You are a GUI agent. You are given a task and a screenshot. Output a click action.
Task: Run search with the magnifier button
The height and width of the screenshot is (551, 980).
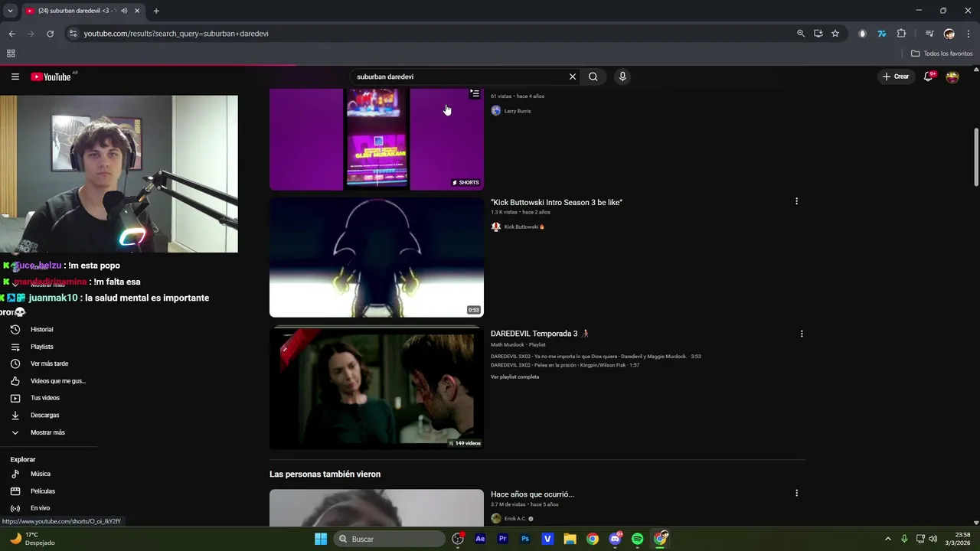(x=593, y=77)
